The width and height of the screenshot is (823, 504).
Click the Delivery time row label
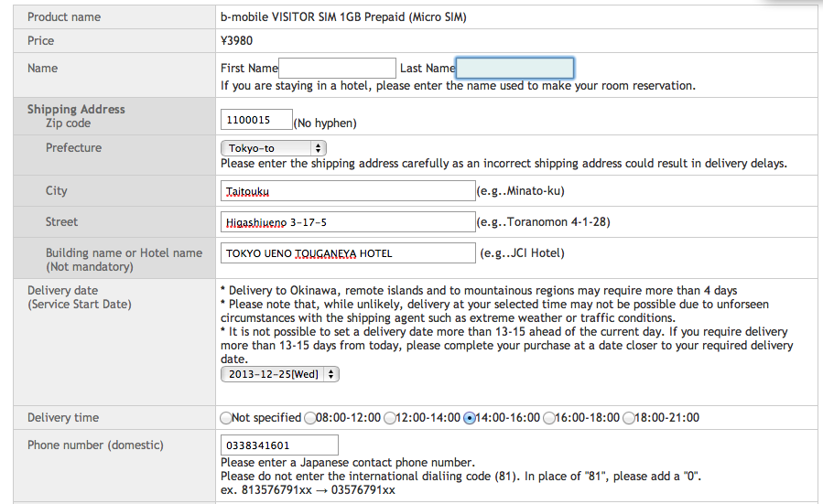click(x=63, y=418)
